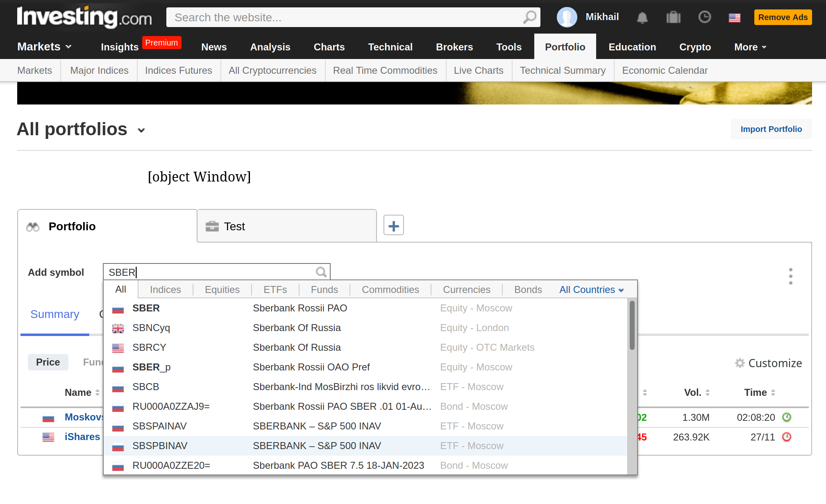Click the Remove Ads button
826x504 pixels.
tap(783, 17)
